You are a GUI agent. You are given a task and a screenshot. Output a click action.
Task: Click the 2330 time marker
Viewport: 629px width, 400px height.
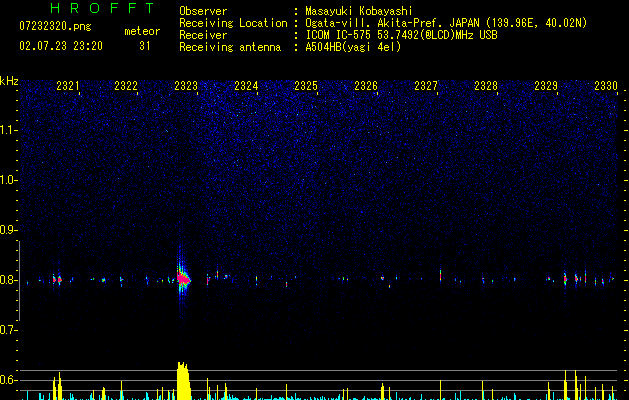click(606, 86)
